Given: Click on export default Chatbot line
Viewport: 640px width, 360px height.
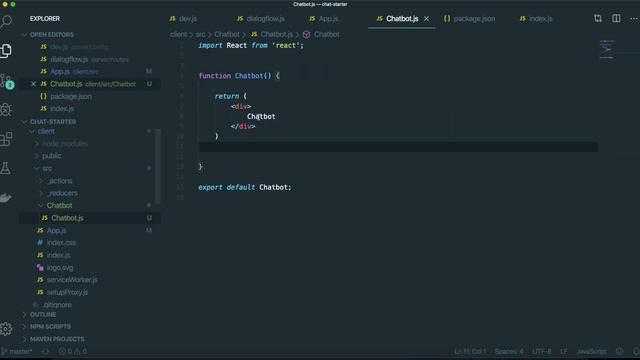Looking at the screenshot, I should pos(244,187).
